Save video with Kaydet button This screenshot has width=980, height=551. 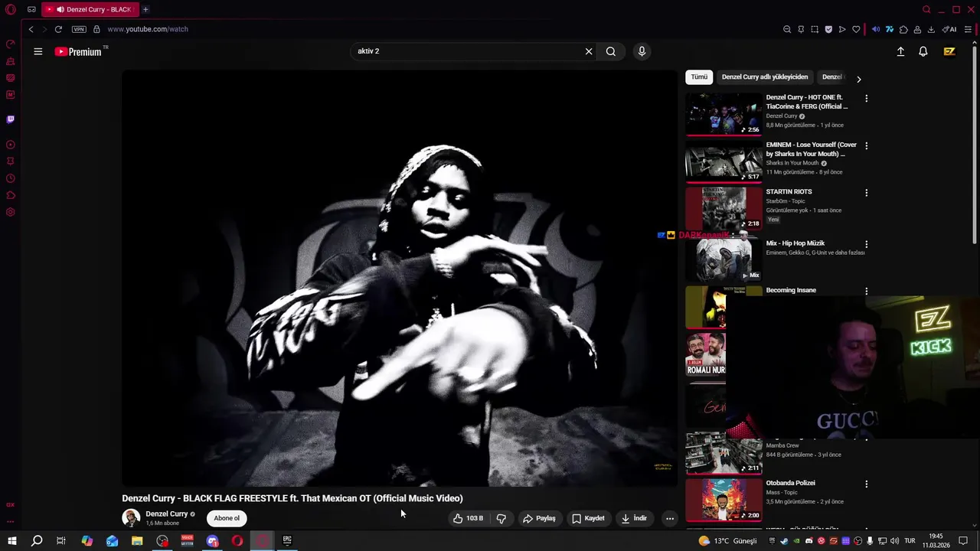pyautogui.click(x=588, y=518)
